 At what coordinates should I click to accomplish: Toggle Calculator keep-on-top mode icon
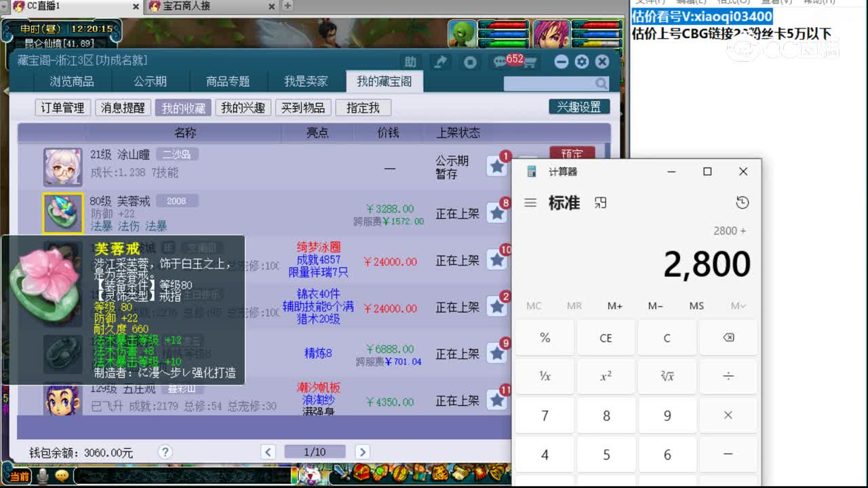pyautogui.click(x=600, y=203)
